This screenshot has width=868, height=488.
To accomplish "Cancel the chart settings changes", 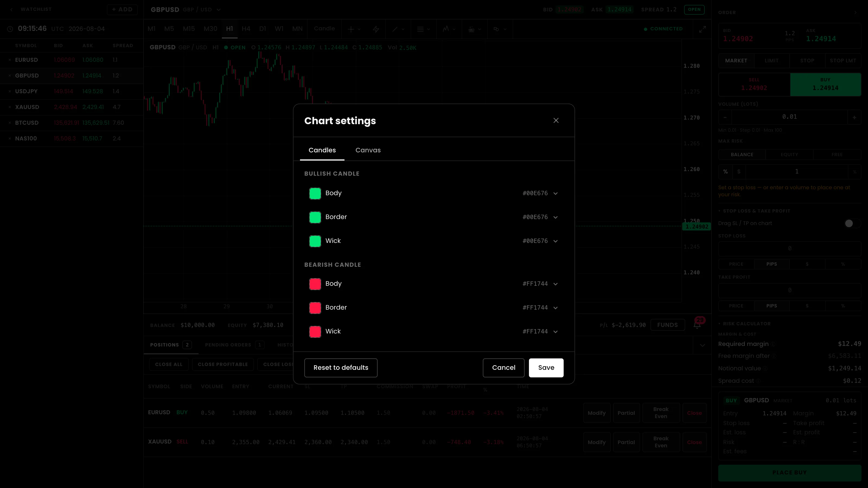I will point(503,368).
